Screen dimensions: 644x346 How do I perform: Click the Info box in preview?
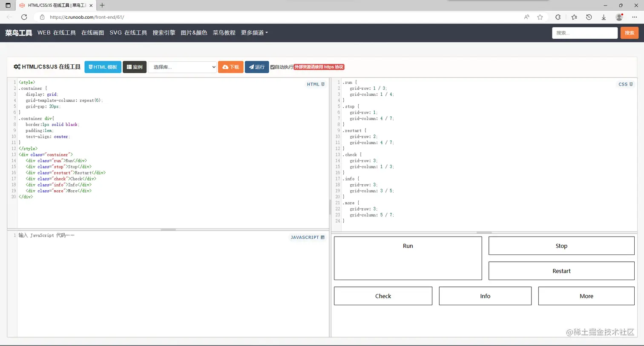(x=485, y=296)
